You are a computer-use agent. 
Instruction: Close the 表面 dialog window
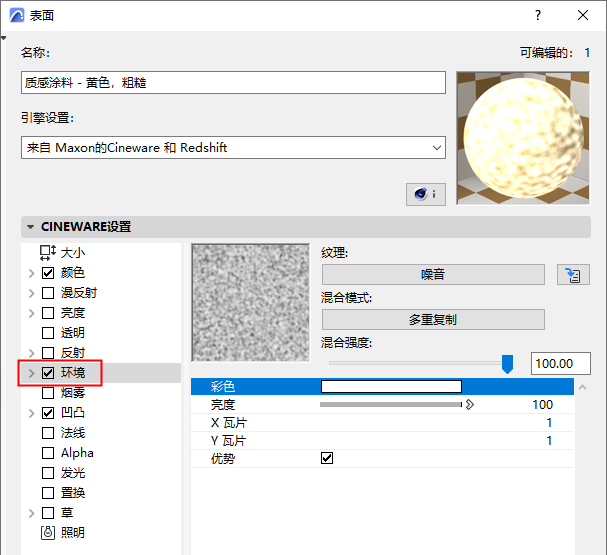click(583, 15)
